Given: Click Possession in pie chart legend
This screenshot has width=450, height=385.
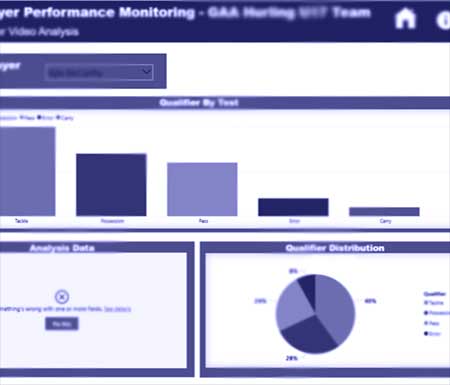Looking at the screenshot, I should click(x=437, y=313).
